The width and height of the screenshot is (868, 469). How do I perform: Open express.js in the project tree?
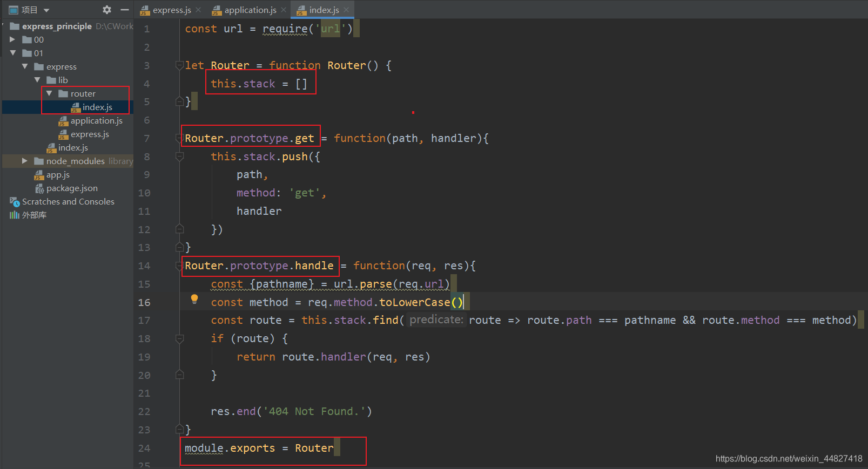tap(90, 134)
